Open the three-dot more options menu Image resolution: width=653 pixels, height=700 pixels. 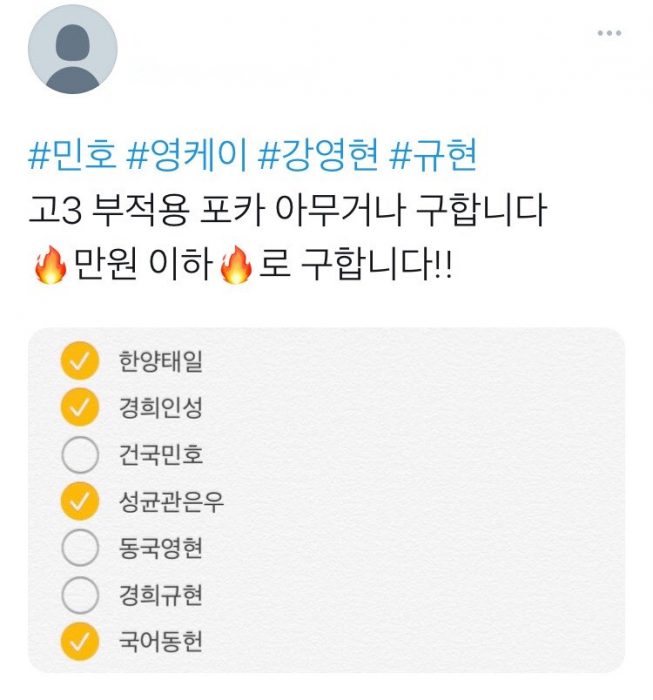(609, 34)
